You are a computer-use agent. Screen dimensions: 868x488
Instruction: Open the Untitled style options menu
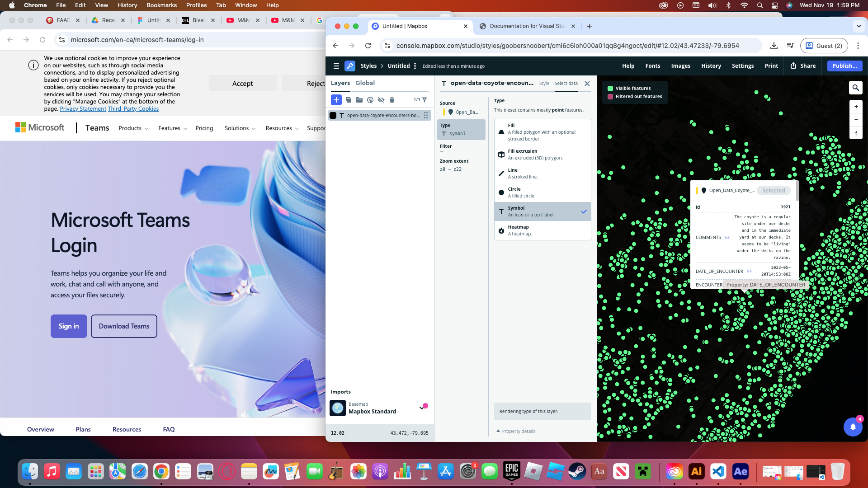click(415, 66)
